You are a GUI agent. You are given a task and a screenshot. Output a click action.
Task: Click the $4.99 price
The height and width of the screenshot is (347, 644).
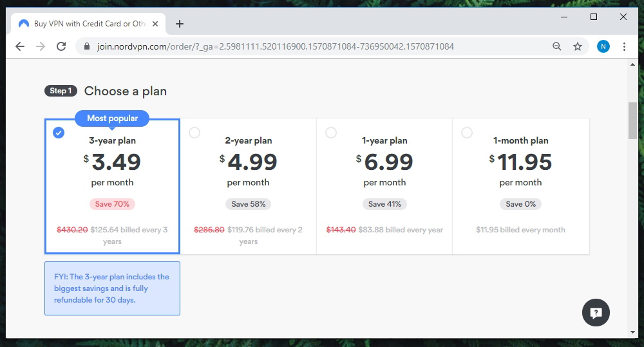(x=249, y=162)
